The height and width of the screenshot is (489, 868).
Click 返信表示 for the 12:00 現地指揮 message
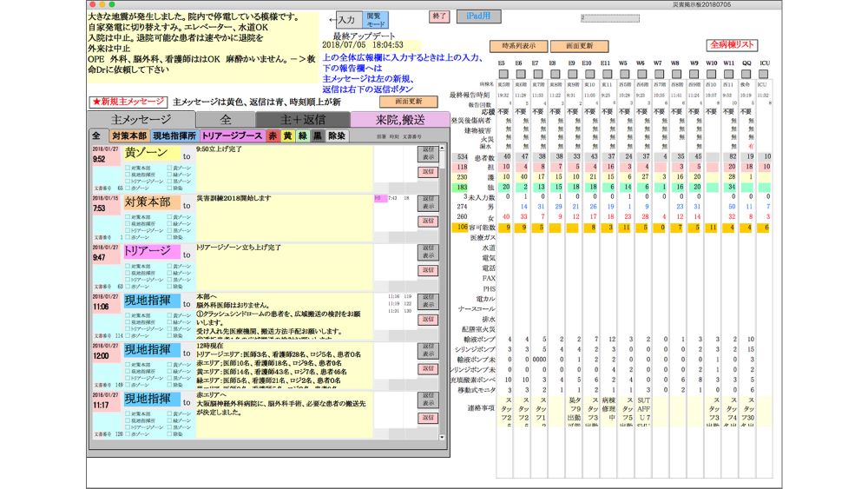(429, 350)
